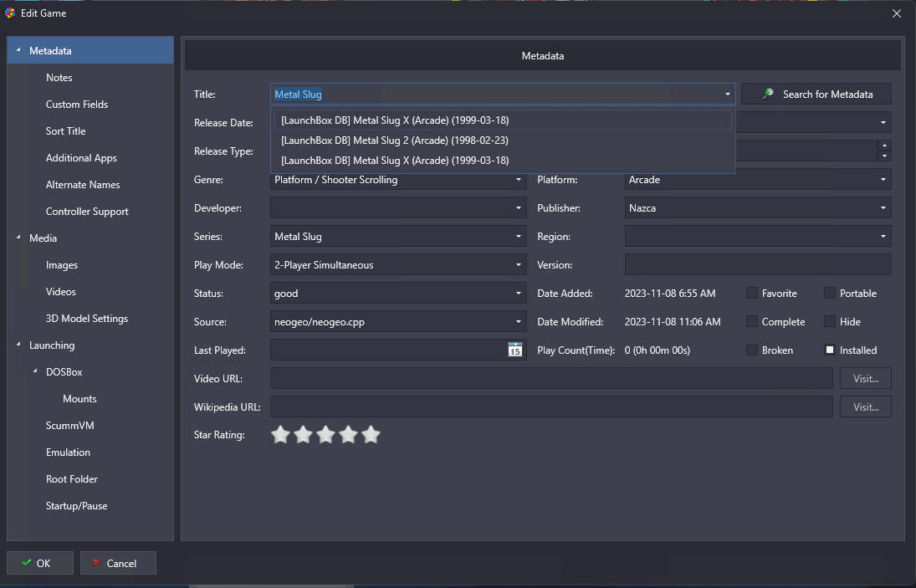Open the Developer dropdown

click(x=518, y=208)
